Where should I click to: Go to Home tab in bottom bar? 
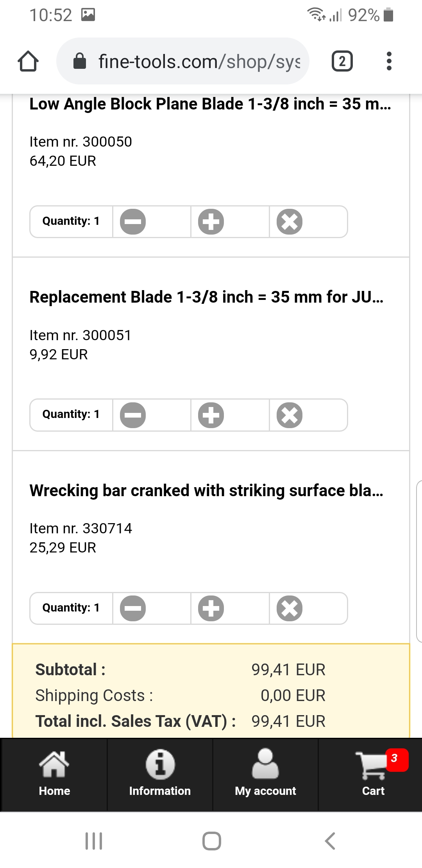(54, 774)
